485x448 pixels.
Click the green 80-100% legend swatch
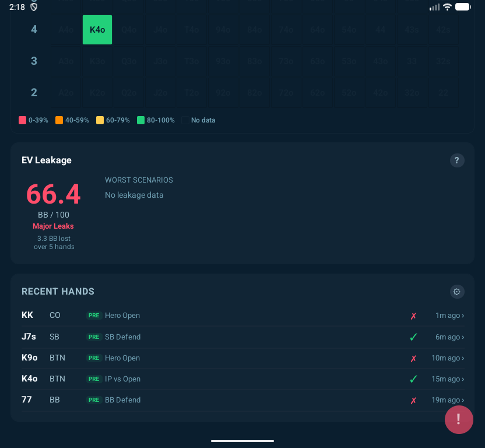141,120
